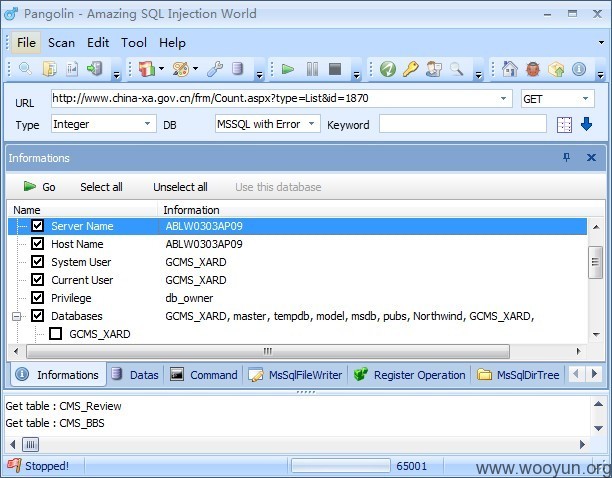Click the pin icon on Informations panel
Viewport: 612px width, 478px height.
point(566,157)
